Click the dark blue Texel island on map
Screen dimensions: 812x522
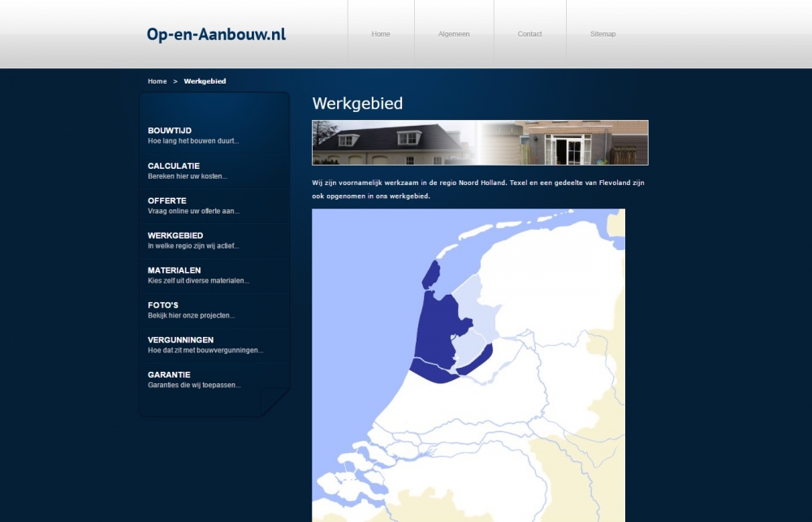(x=431, y=274)
